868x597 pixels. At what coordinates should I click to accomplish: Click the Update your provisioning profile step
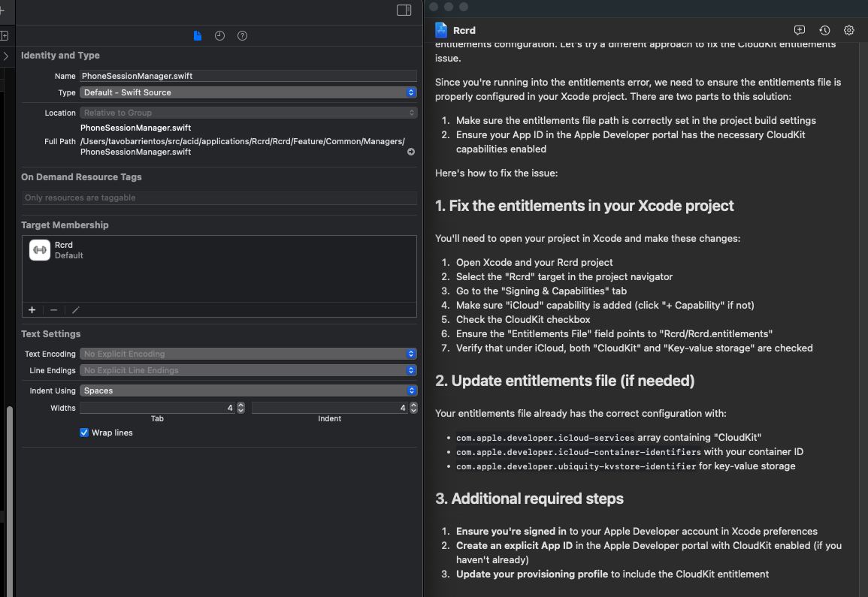click(x=612, y=574)
